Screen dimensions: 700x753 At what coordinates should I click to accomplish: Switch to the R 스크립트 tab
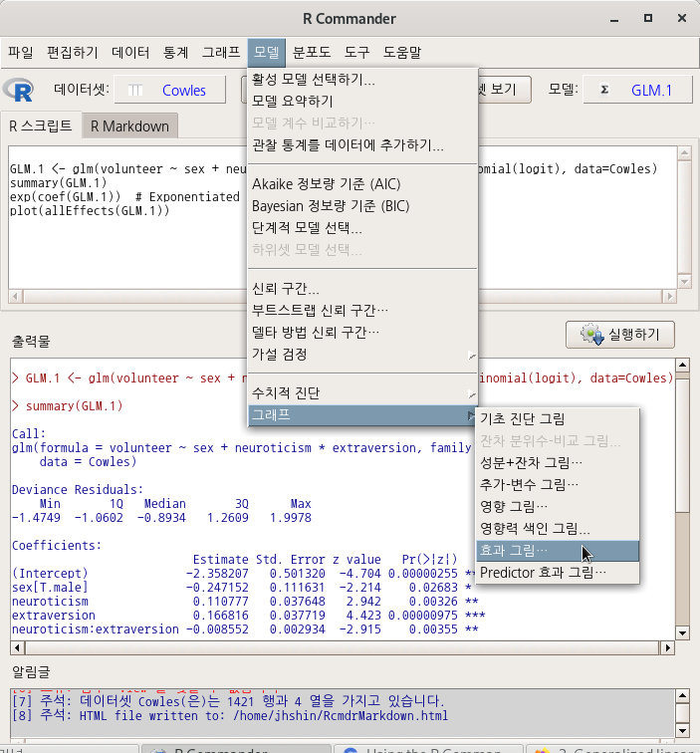pyautogui.click(x=41, y=125)
